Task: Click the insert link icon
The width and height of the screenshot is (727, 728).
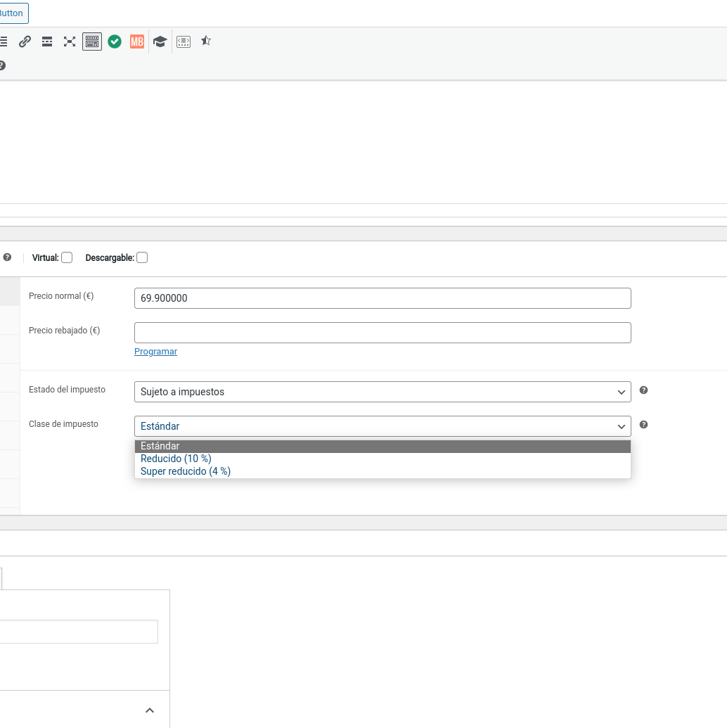Action: 25,41
